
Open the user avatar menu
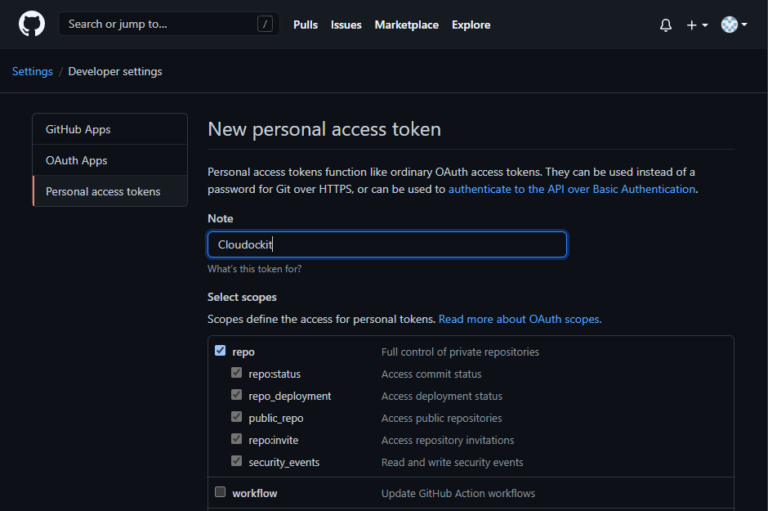coord(734,25)
